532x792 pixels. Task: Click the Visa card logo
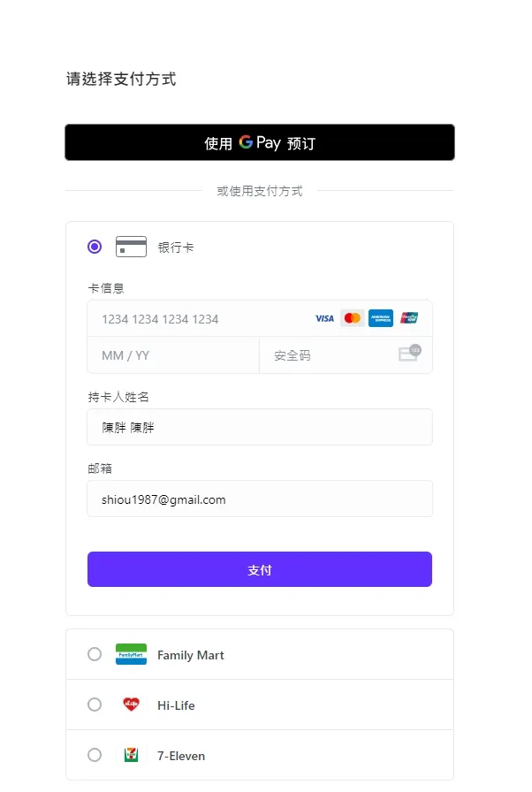point(324,318)
